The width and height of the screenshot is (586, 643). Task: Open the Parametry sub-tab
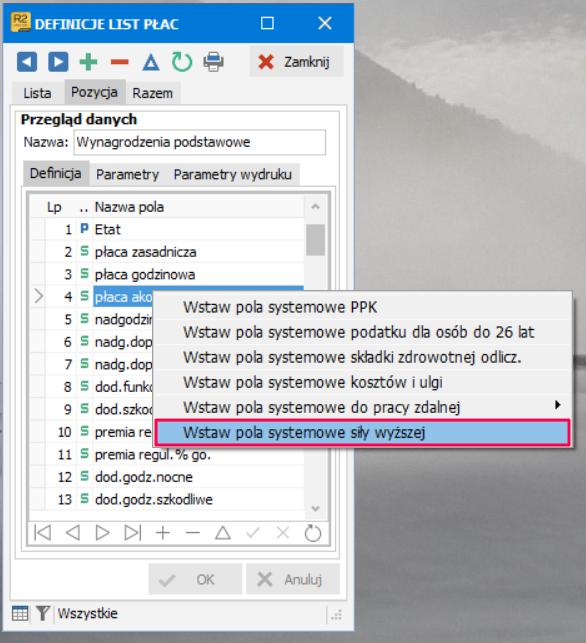click(128, 175)
